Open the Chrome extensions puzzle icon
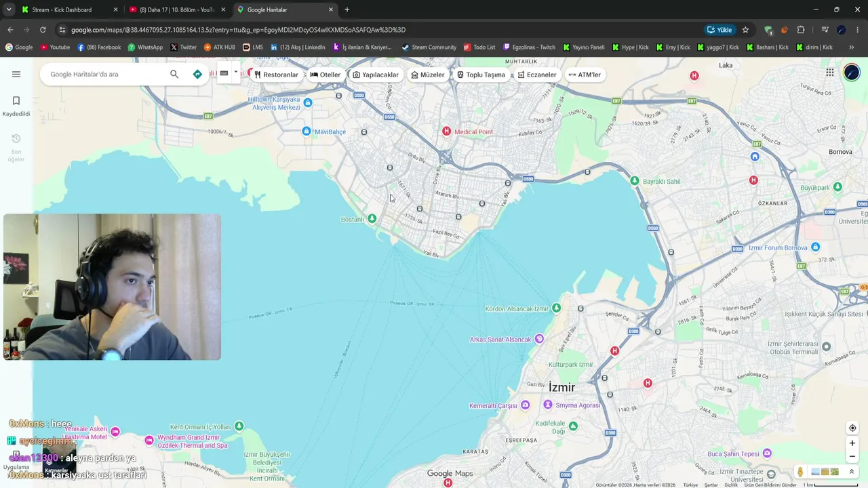Screen dimensions: 868x488 801,30
